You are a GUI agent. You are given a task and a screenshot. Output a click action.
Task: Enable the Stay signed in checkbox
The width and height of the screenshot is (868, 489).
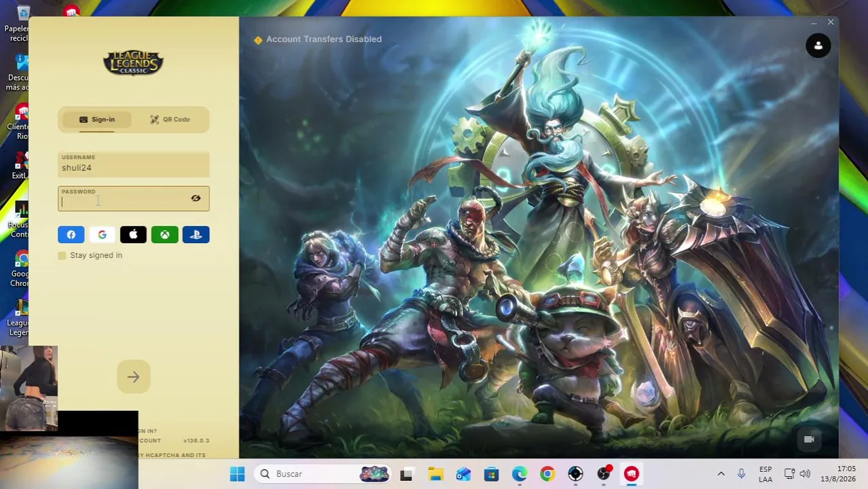pyautogui.click(x=62, y=255)
